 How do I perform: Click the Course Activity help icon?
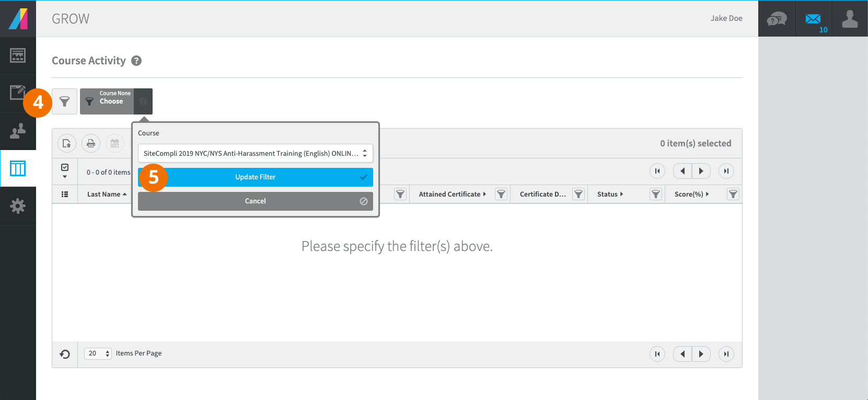pos(136,61)
